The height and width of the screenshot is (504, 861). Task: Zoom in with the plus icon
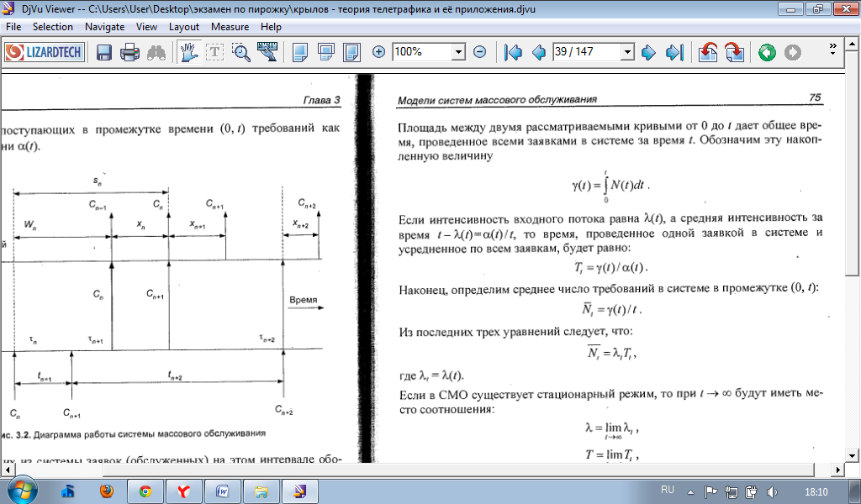pos(378,52)
